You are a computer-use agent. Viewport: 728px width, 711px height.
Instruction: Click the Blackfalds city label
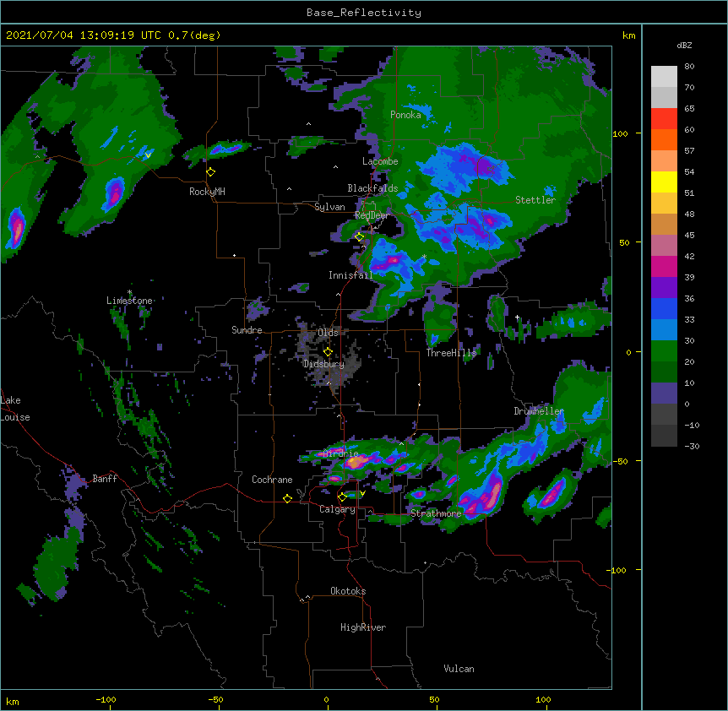(x=372, y=188)
